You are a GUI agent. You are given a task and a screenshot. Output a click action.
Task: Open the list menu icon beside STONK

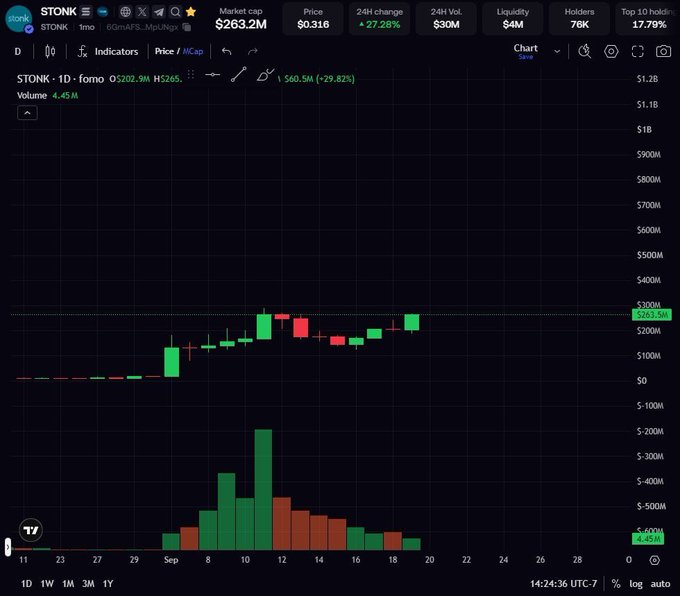tap(86, 12)
